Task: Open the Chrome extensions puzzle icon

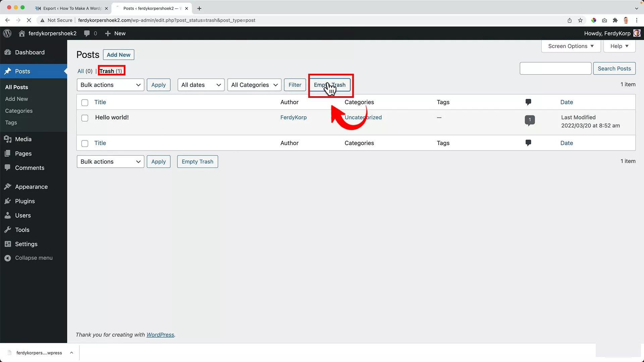Action: coord(615,20)
